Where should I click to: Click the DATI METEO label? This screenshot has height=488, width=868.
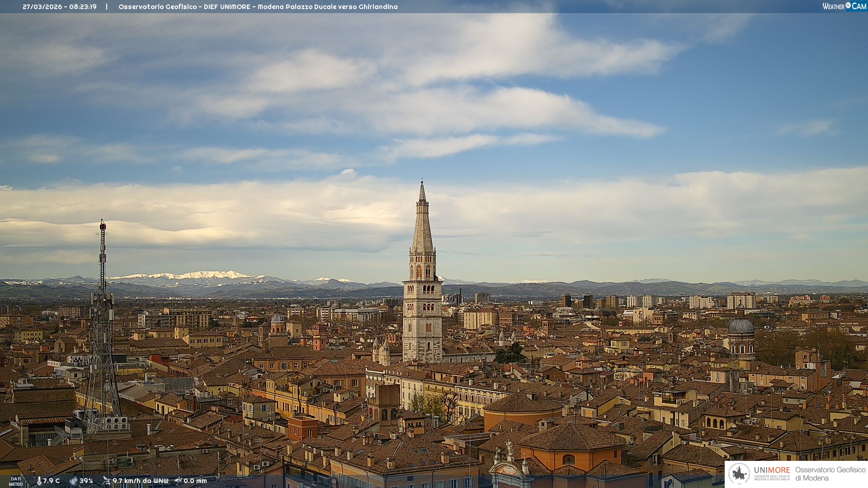[x=16, y=481]
